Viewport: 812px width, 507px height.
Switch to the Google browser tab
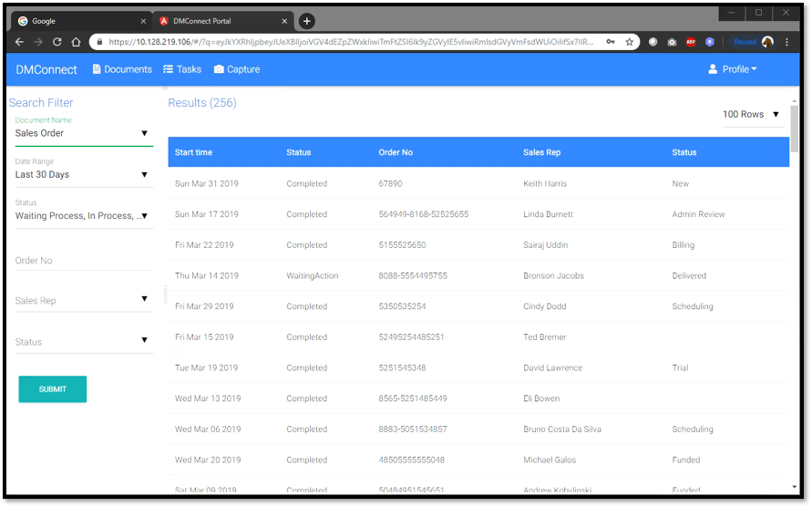click(x=77, y=21)
